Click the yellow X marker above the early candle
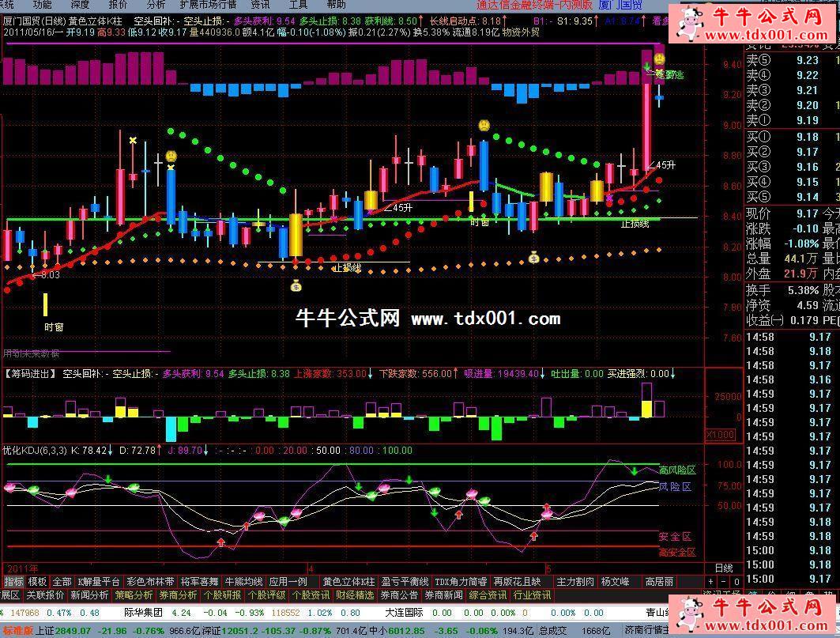The height and width of the screenshot is (638, 840). click(133, 142)
